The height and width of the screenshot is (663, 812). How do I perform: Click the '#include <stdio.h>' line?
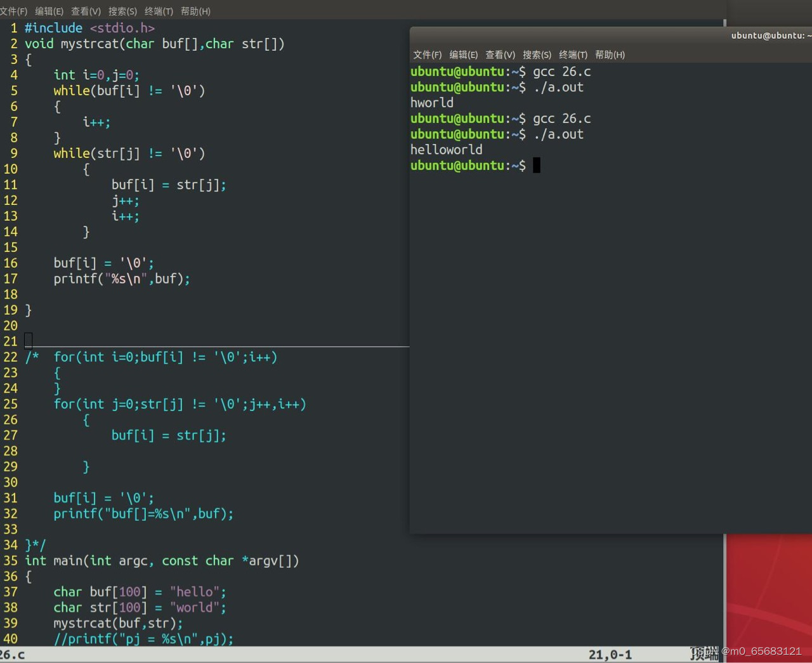click(89, 28)
